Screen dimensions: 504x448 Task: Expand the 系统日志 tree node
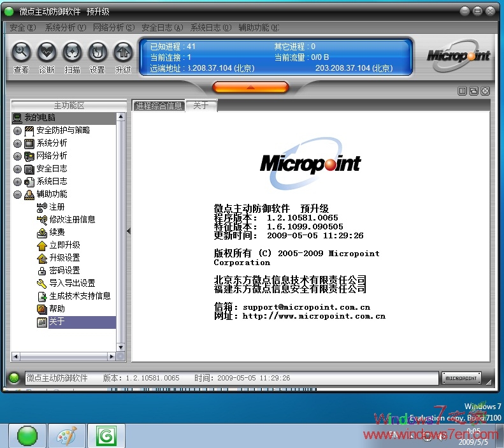tap(17, 182)
